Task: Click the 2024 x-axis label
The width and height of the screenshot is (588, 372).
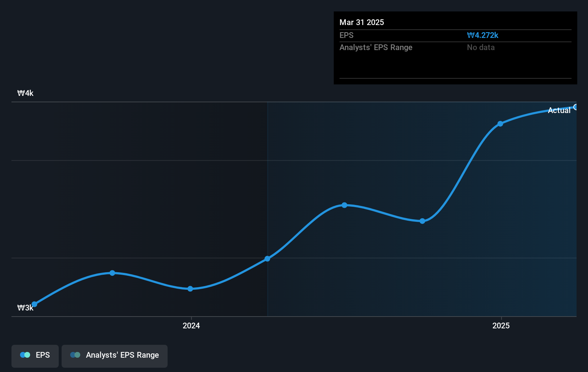Action: coord(191,325)
